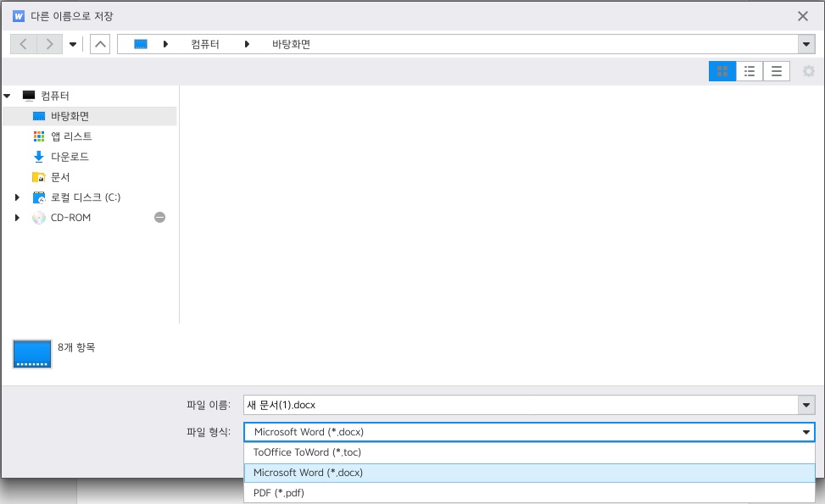Go forward with the right arrow button

pos(50,44)
